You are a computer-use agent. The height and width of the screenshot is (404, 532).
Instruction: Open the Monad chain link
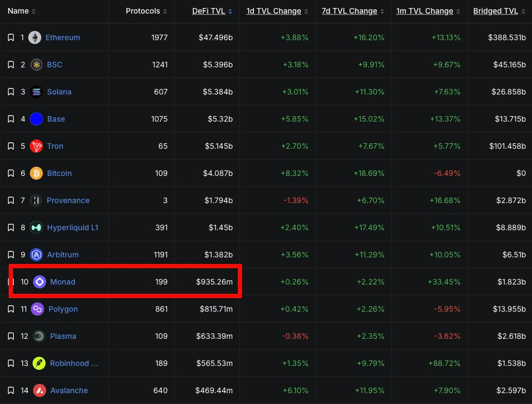coord(63,282)
